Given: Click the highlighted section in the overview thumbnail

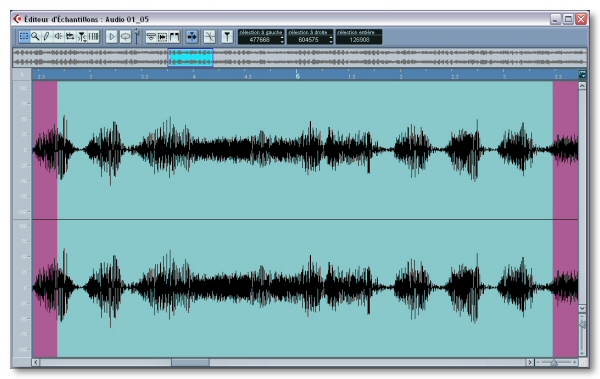Looking at the screenshot, I should [191, 57].
